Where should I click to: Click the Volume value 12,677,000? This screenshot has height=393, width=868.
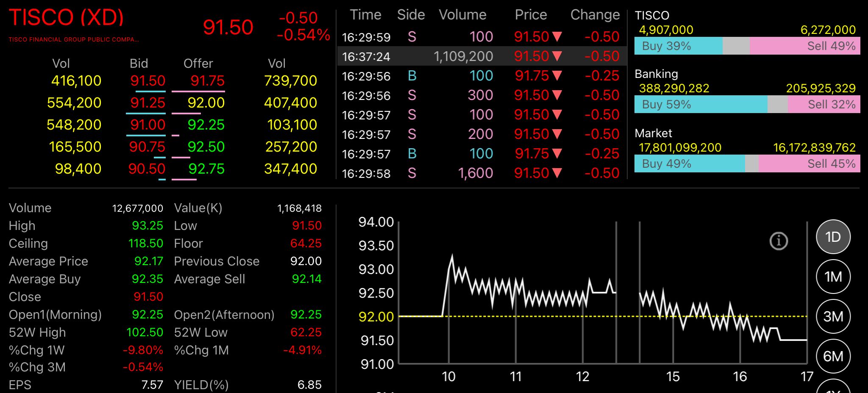138,208
